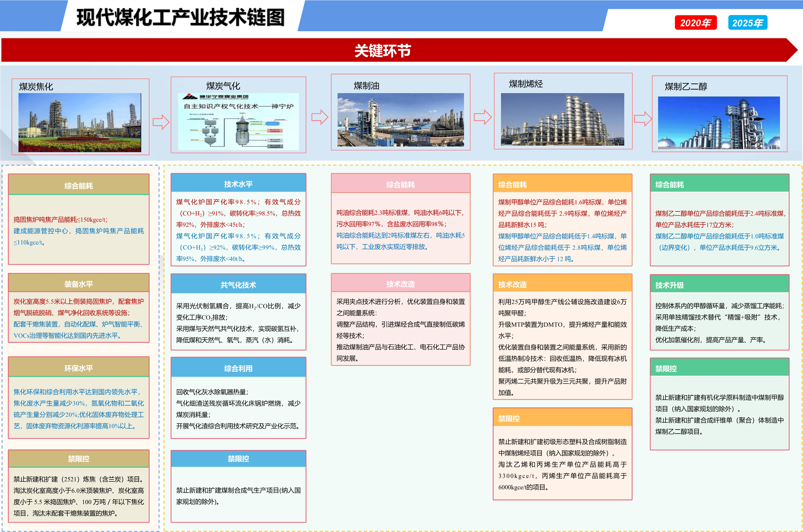
Task: Select the blue 禁限控 header under 煤炭气化
Action: pyautogui.click(x=238, y=459)
